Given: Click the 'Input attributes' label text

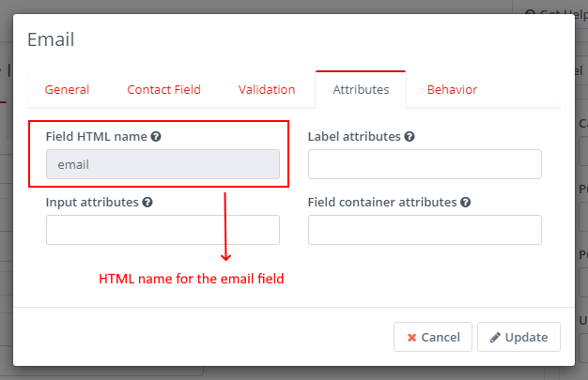Looking at the screenshot, I should coord(92,202).
